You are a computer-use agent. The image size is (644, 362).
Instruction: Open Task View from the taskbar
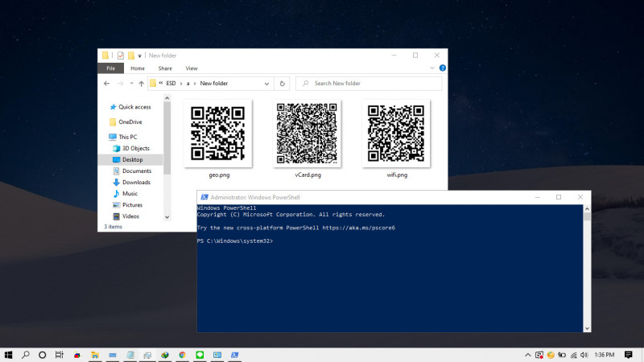[x=60, y=355]
